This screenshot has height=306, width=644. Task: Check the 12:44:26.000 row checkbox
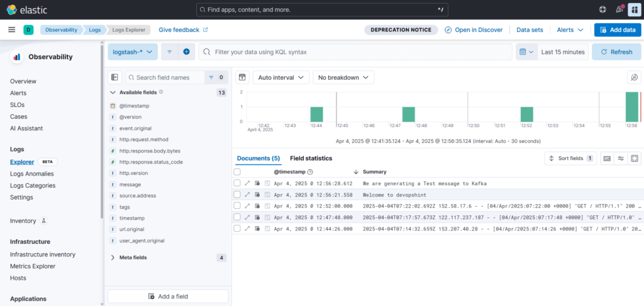(237, 229)
